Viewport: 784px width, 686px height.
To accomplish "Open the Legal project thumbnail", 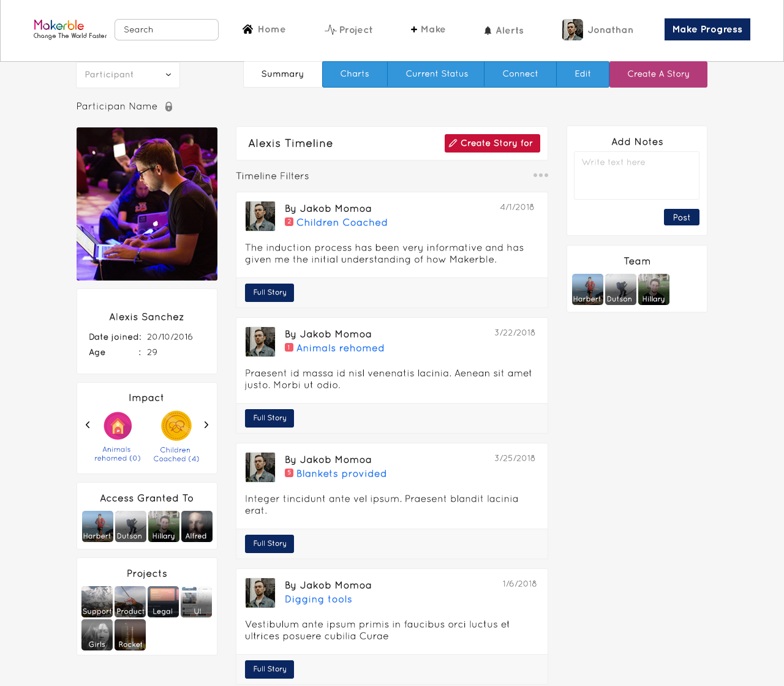I will point(163,602).
